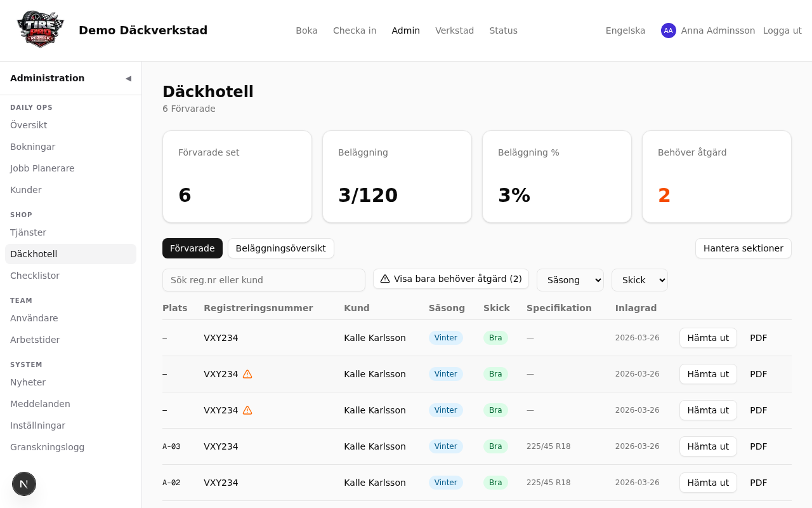Click the first orange warning icon beside VXY234

click(x=247, y=374)
